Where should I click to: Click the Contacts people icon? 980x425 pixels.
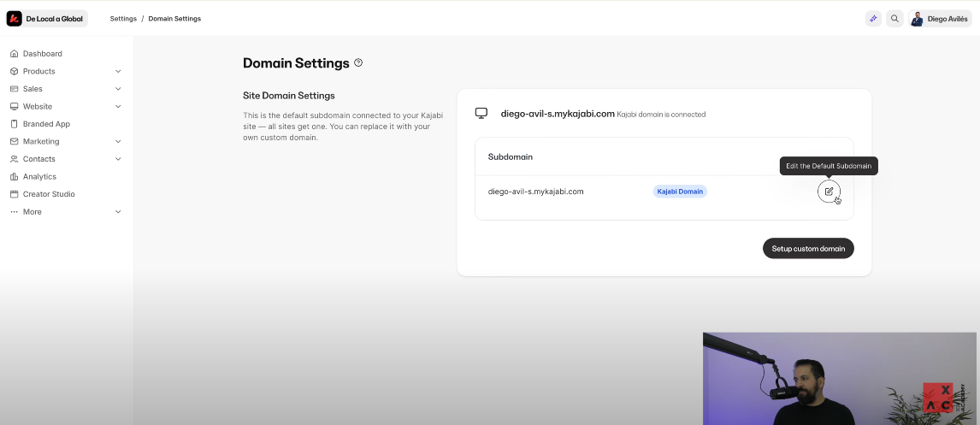click(15, 159)
